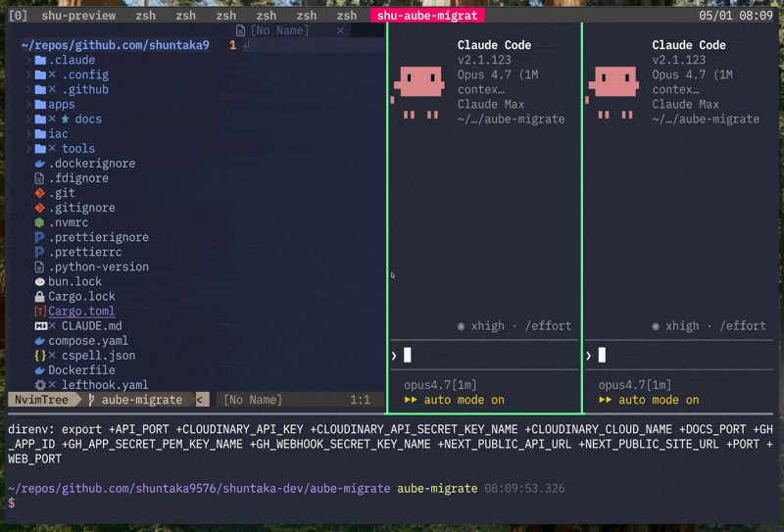Open lefthook.yaml from the file tree
The height and width of the screenshot is (532, 784).
tap(105, 385)
